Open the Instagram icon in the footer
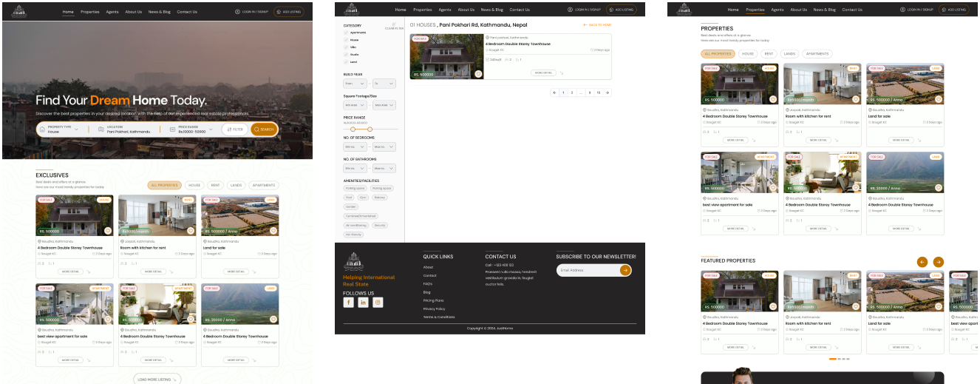 tap(378, 302)
